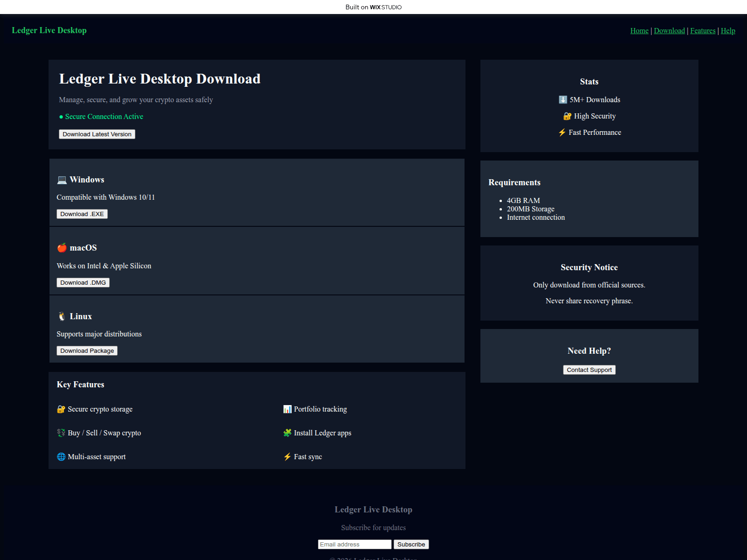Click the Contact Support button
747x560 pixels.
point(589,370)
